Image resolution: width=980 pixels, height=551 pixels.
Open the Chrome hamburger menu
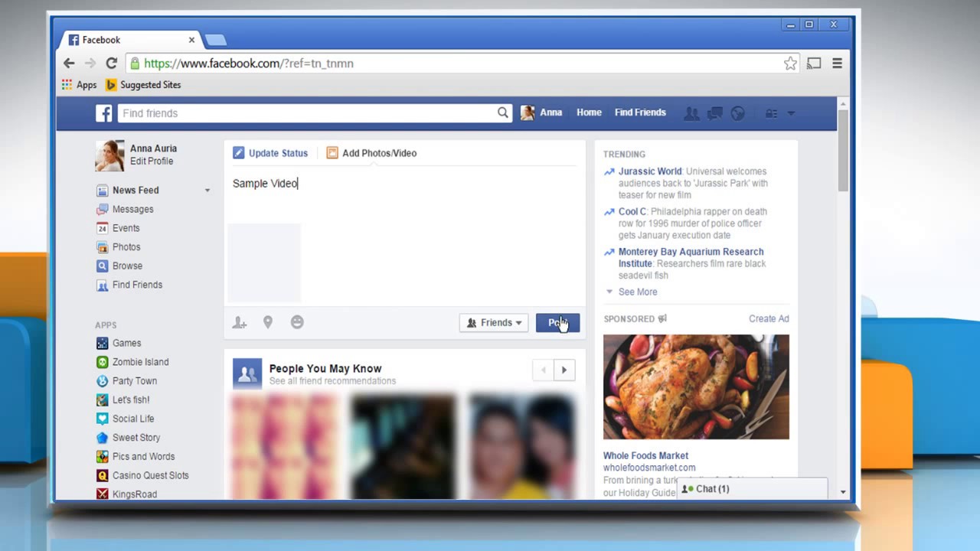[x=837, y=64]
